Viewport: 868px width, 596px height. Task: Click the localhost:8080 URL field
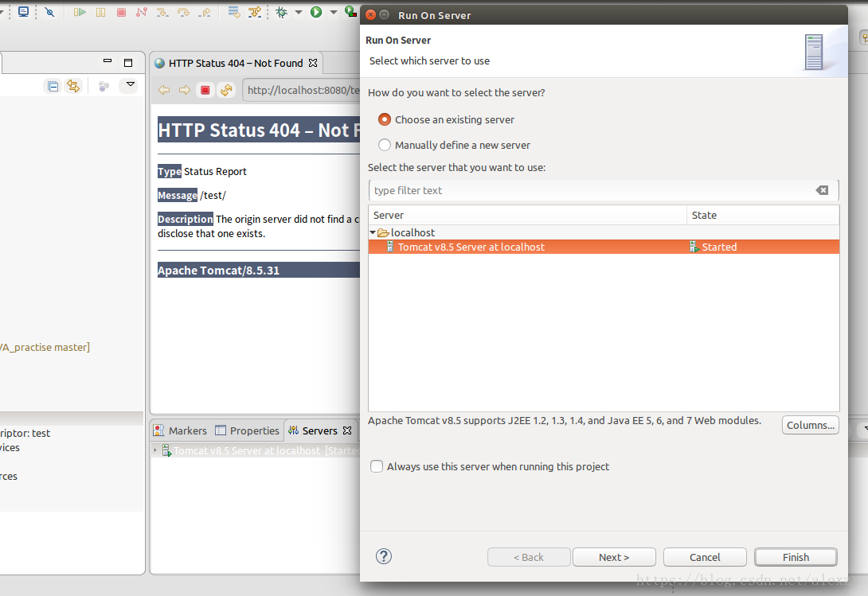(x=302, y=90)
